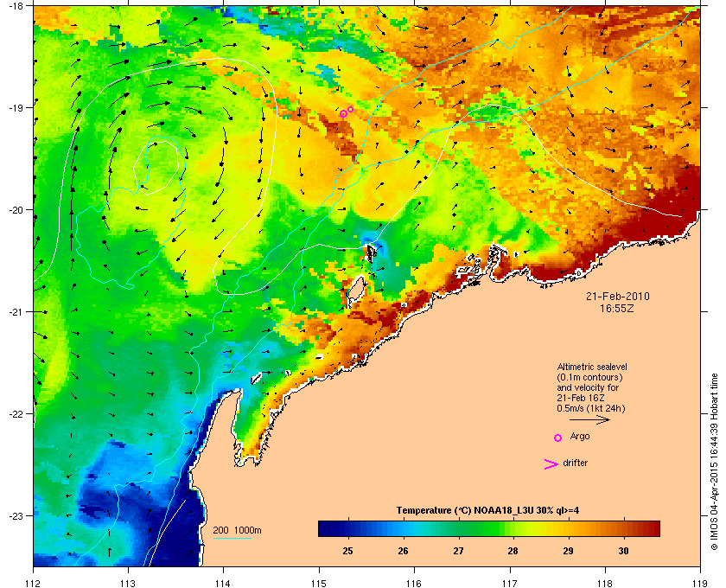
Task: Click the colorbar tick label 27
Action: 458,551
